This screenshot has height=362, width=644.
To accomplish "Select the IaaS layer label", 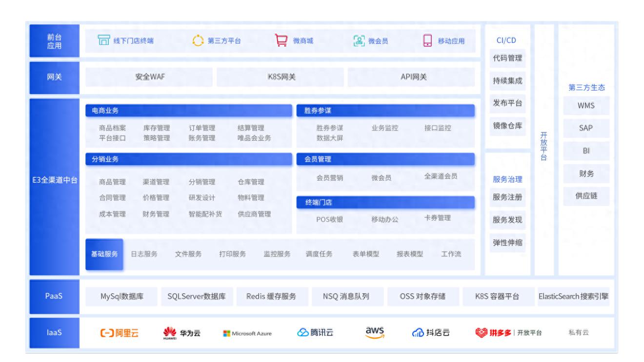I will pyautogui.click(x=54, y=333).
